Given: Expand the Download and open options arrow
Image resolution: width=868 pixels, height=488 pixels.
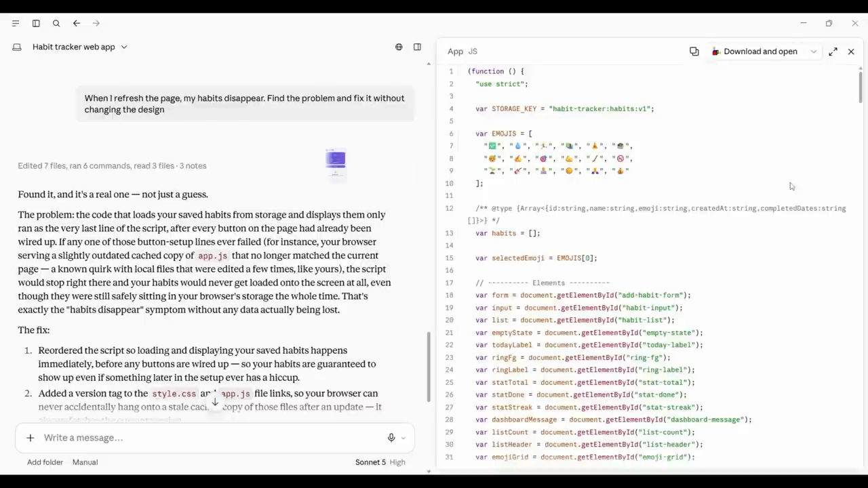Looking at the screenshot, I should coord(813,52).
